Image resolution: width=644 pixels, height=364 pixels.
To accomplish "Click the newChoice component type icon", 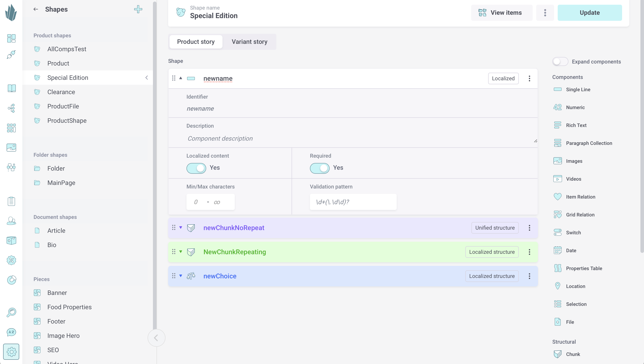I will coord(191,276).
